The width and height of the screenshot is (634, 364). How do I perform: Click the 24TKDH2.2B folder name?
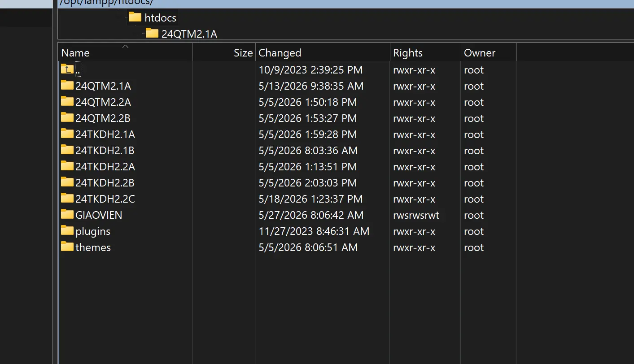(105, 183)
